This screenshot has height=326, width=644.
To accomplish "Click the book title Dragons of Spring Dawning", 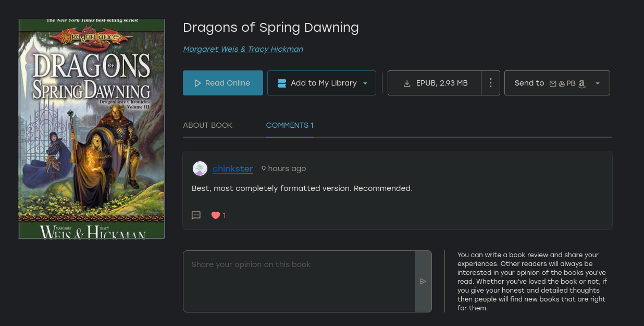I will (271, 27).
